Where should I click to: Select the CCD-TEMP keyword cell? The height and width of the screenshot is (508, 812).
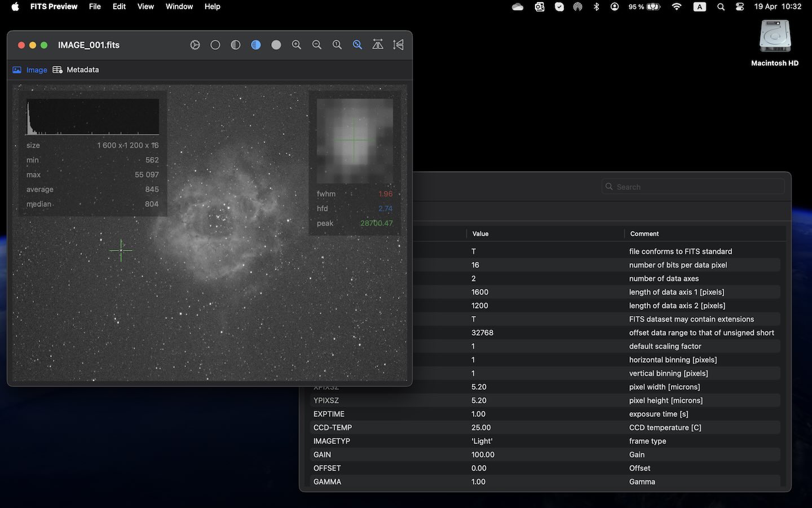(333, 427)
